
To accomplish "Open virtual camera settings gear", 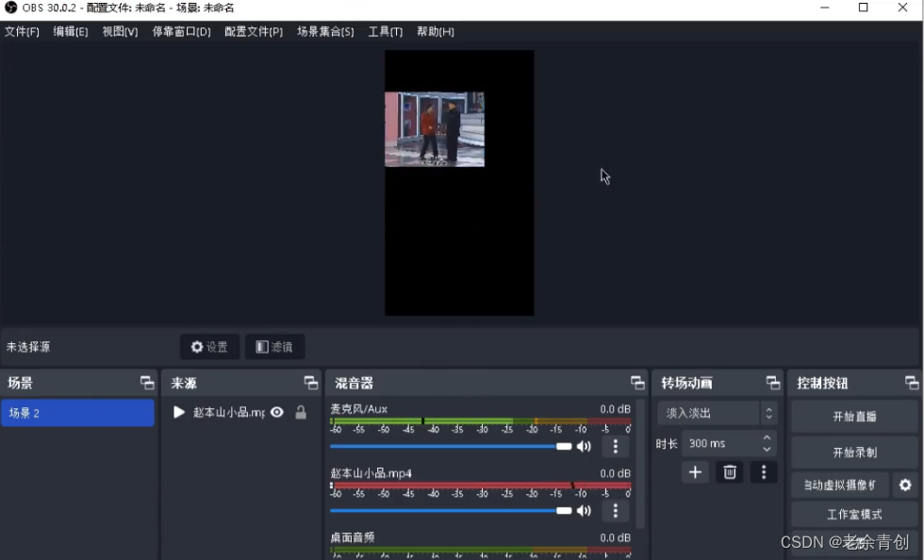I will coord(905,486).
